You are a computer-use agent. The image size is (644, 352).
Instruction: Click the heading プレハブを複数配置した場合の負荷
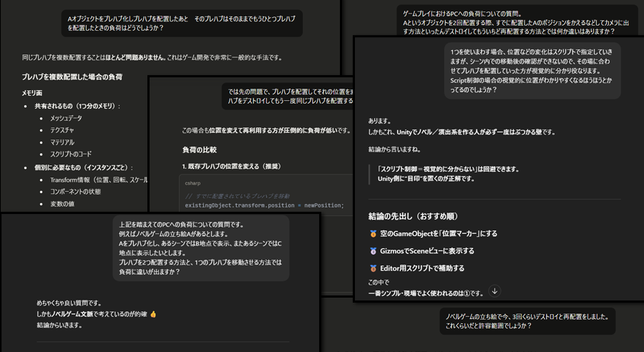[75, 77]
